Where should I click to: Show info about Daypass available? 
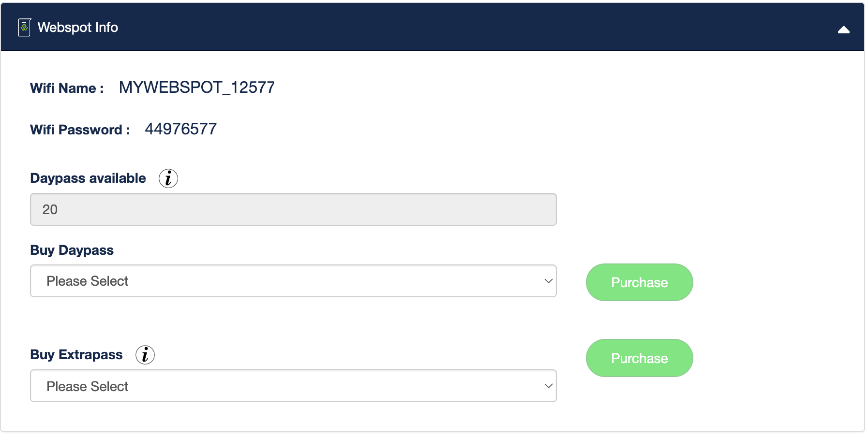[168, 178]
